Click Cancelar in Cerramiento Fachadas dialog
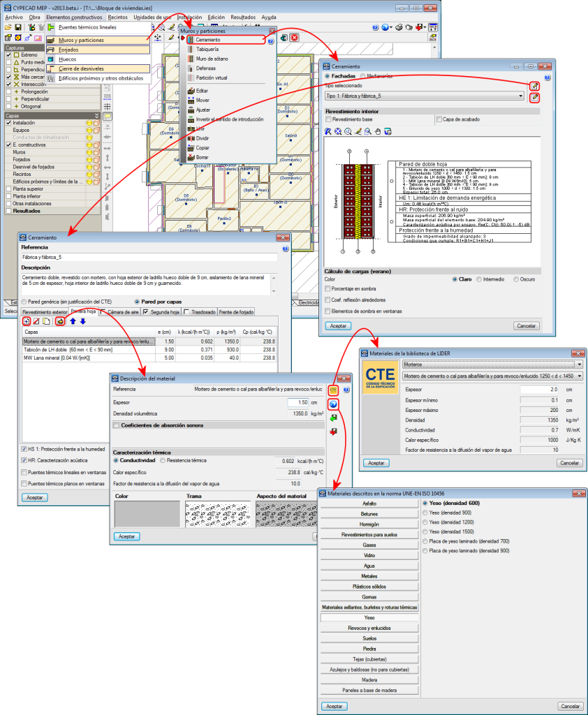Viewport: 588px width, 715px height. point(527,326)
